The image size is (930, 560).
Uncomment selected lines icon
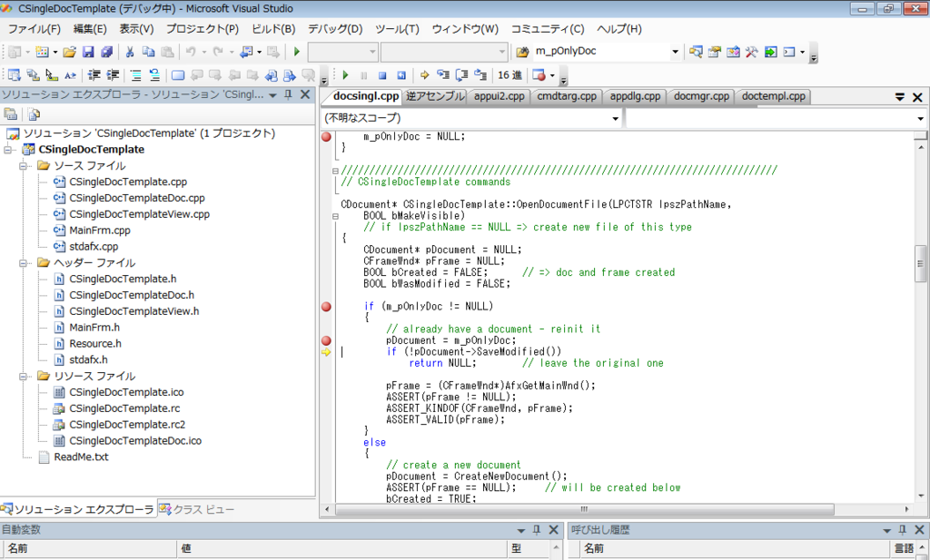(x=154, y=75)
